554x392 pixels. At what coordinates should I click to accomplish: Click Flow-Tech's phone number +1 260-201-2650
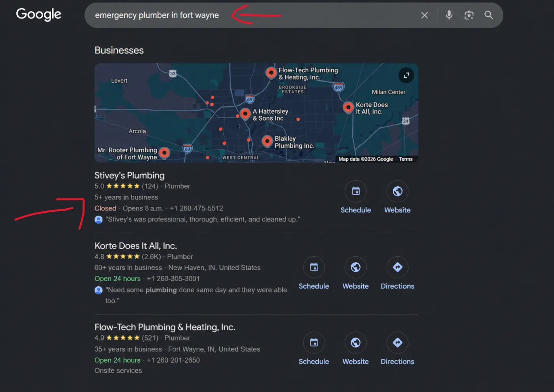tap(173, 360)
